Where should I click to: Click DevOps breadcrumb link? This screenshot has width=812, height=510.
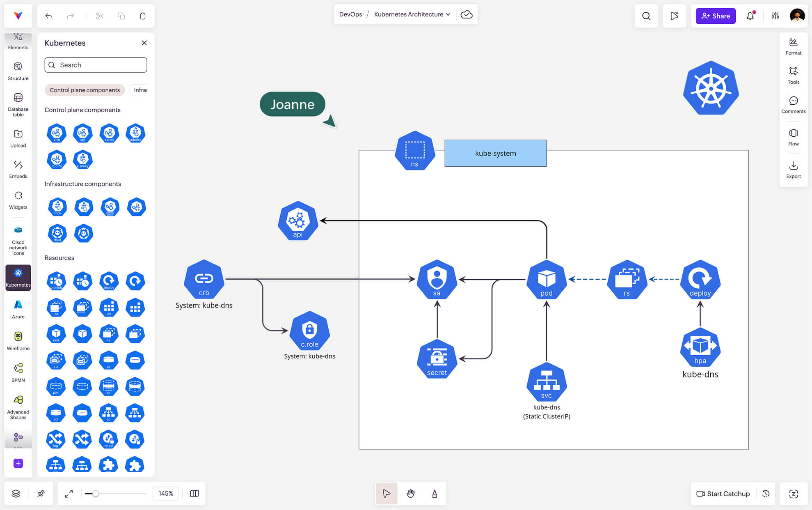[x=350, y=14]
